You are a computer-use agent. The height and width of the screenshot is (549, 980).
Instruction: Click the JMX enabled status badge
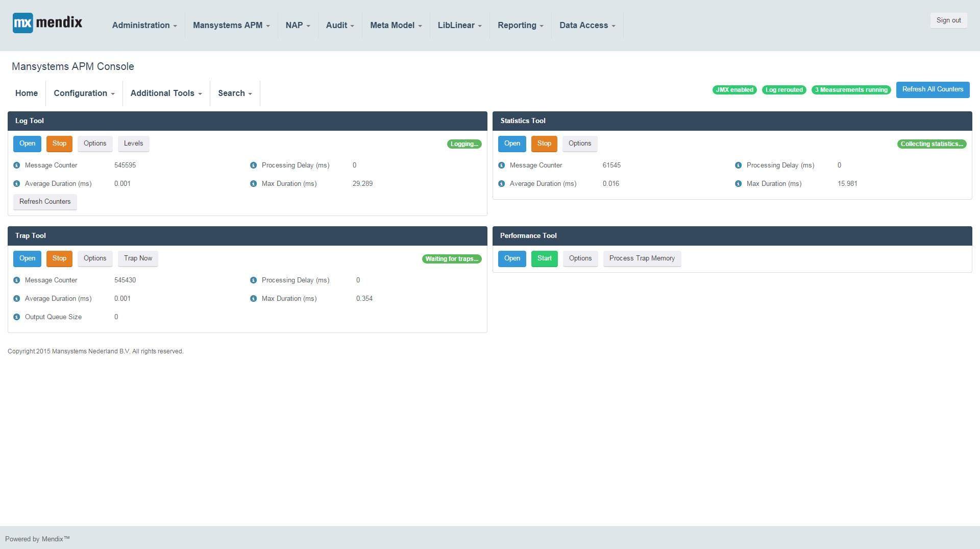[x=734, y=90]
